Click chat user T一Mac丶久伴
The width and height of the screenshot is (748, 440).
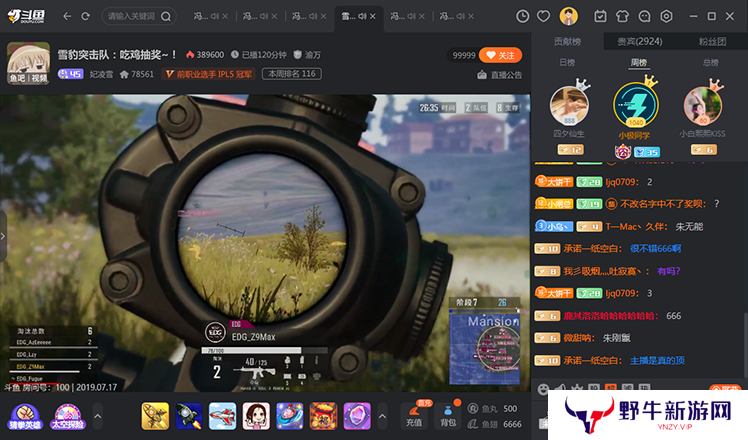(x=636, y=226)
